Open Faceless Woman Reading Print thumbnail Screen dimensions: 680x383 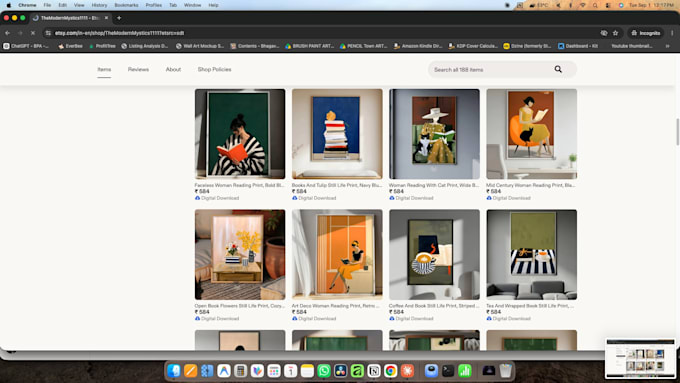240,134
